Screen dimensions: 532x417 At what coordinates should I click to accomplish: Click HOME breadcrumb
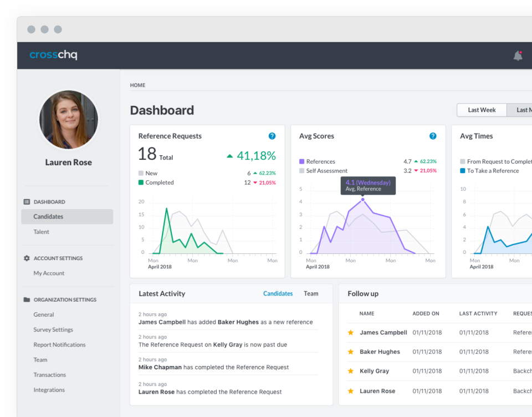137,85
